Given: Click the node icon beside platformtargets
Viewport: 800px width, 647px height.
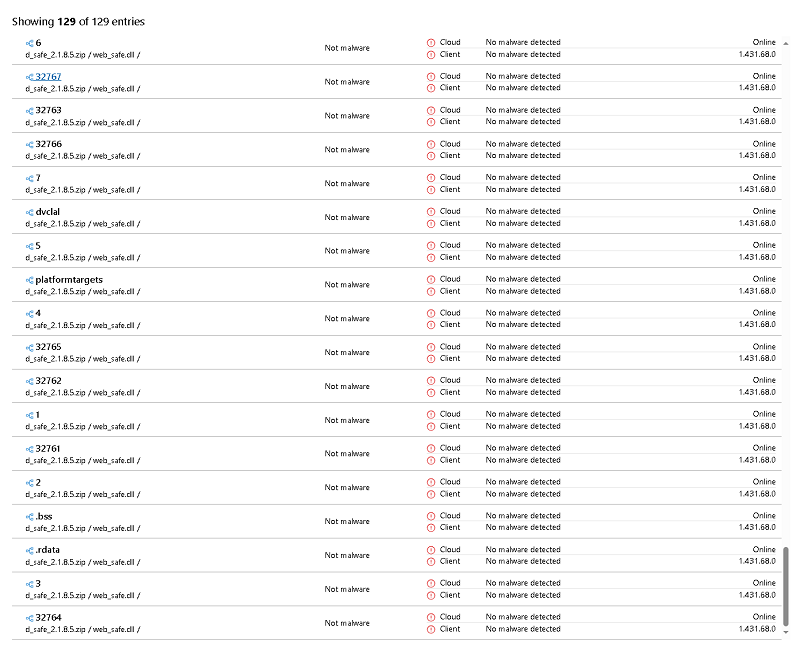Looking at the screenshot, I should 30,280.
